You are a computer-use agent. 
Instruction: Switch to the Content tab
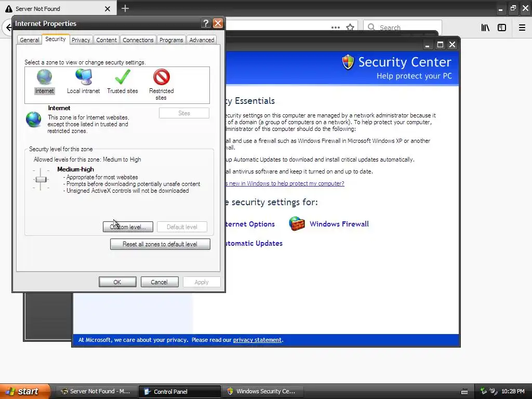(106, 39)
